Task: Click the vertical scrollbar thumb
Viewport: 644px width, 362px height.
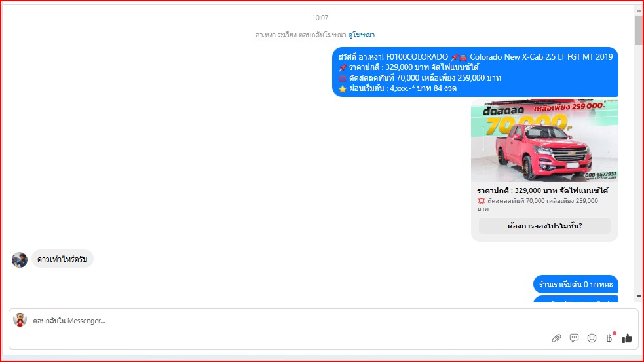Action: (639, 29)
